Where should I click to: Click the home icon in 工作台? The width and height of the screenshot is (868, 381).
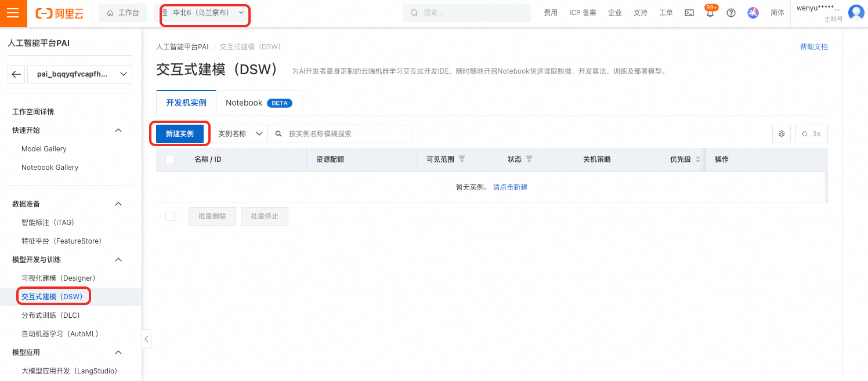pos(110,13)
